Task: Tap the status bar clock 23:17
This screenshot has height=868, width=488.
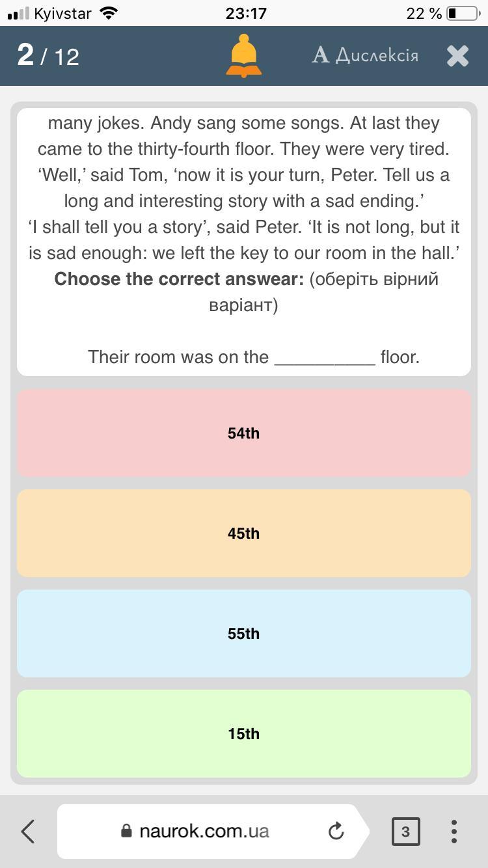Action: tap(245, 13)
